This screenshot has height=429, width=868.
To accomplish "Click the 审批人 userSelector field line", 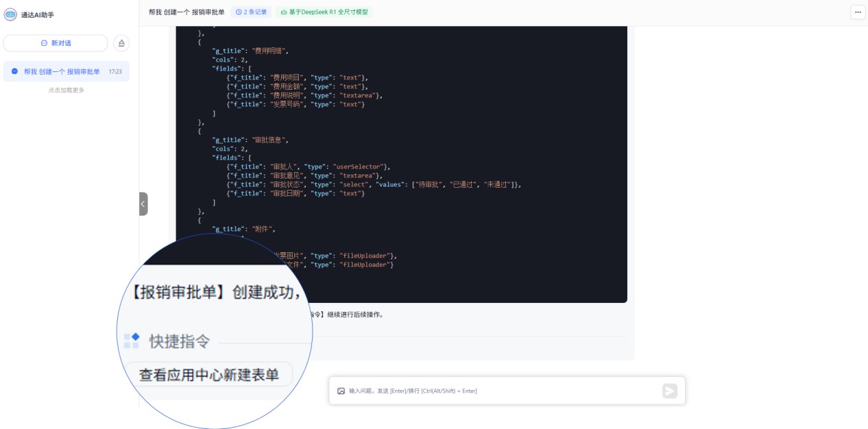I will tap(309, 167).
